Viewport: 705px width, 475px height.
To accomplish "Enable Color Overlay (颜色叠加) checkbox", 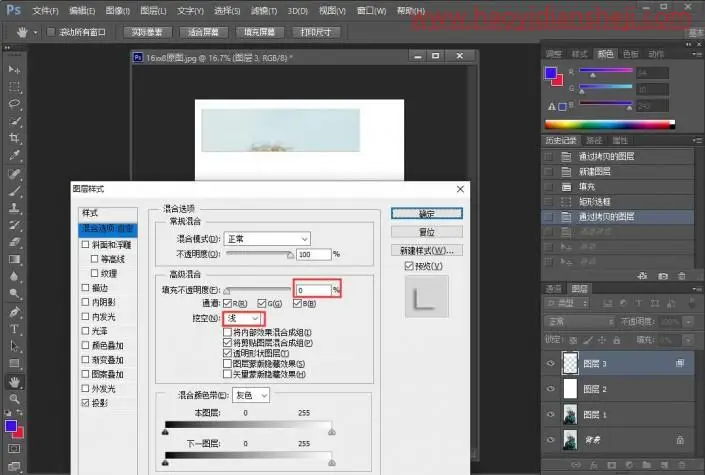I will 85,345.
